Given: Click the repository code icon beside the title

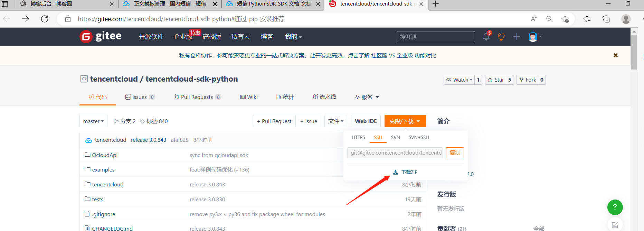Looking at the screenshot, I should pos(84,79).
